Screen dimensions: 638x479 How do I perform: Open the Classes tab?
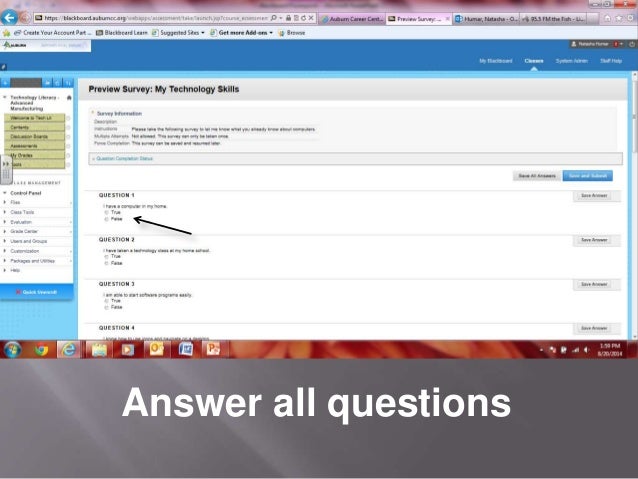534,61
